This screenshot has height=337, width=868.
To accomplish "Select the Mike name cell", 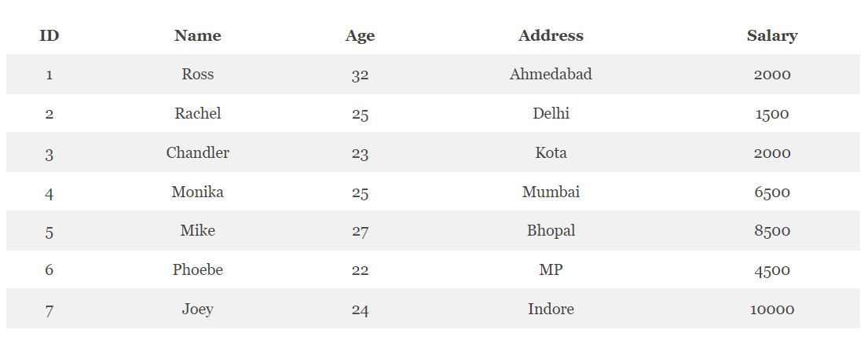I will point(198,231).
